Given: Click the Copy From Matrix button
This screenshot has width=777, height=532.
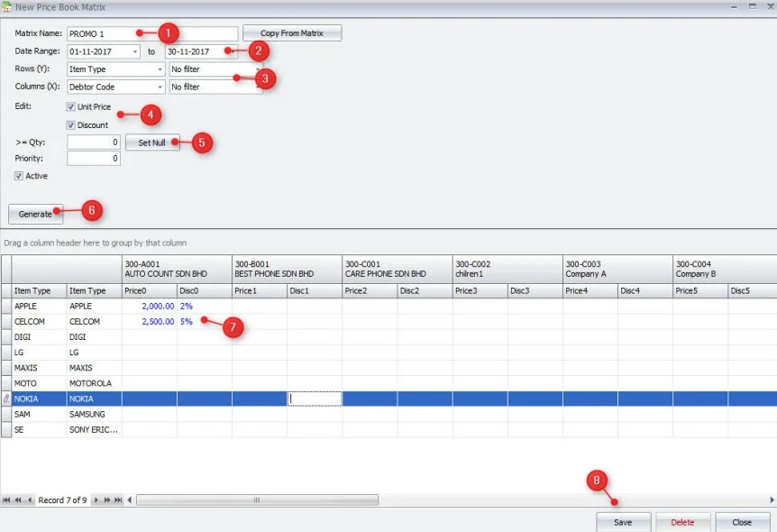Looking at the screenshot, I should click(292, 33).
